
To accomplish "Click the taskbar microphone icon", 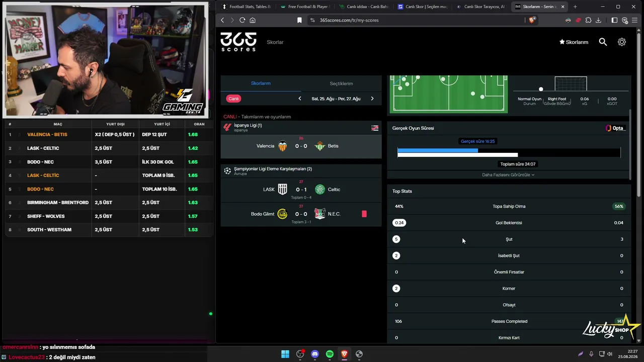I will (591, 354).
